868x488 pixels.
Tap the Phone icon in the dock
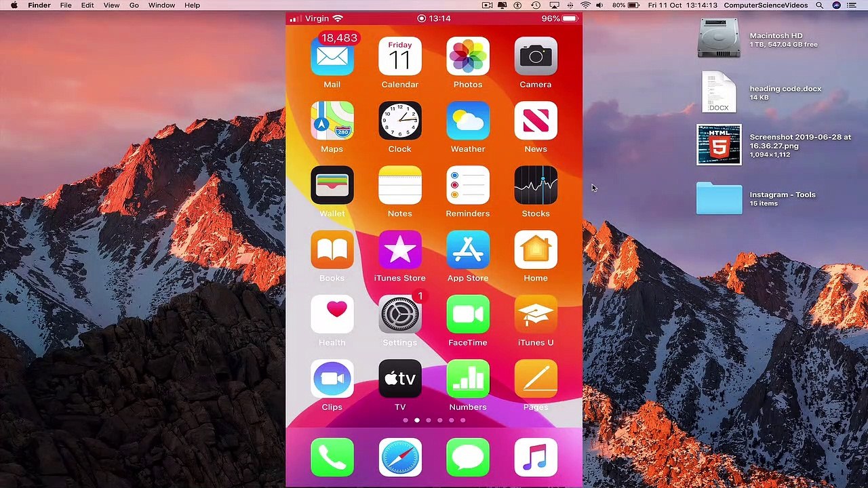click(332, 457)
